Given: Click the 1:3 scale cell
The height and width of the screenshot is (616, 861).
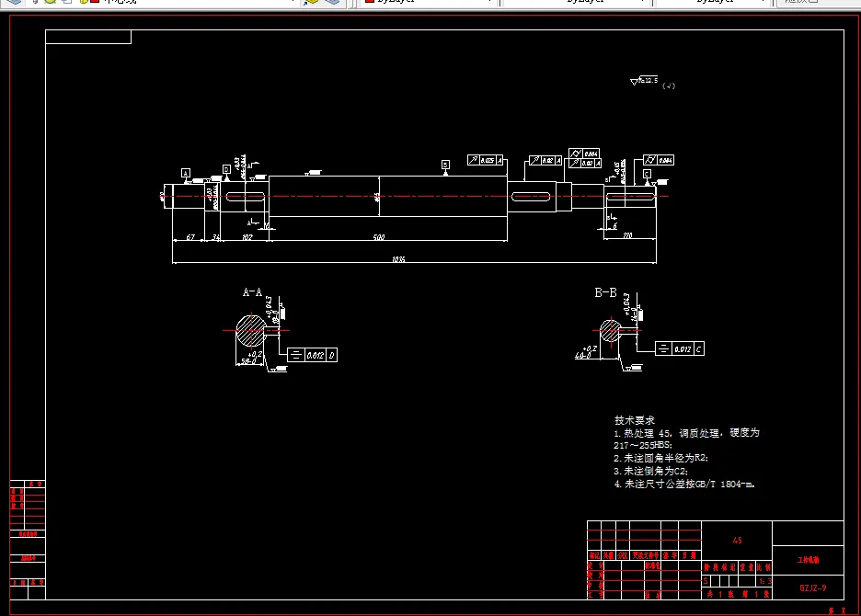Looking at the screenshot, I should 765,581.
